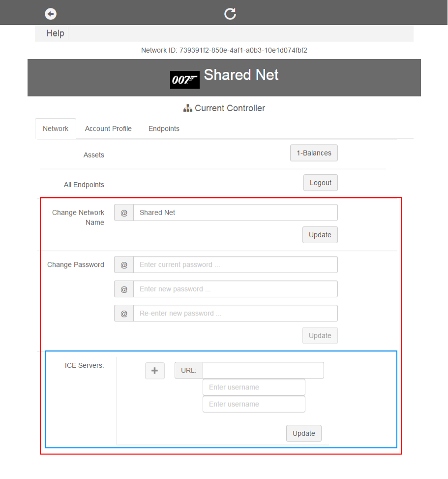Click the ICE server URL input field
The image size is (448, 479).
click(263, 370)
